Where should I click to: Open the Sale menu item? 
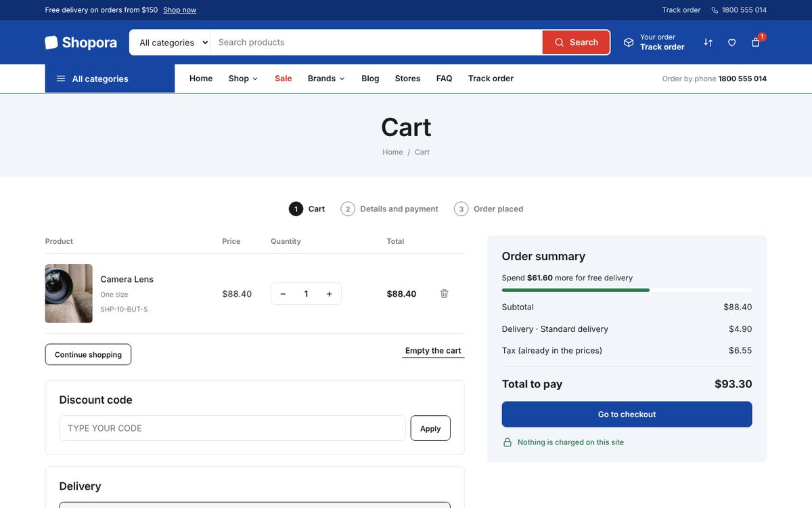284,79
